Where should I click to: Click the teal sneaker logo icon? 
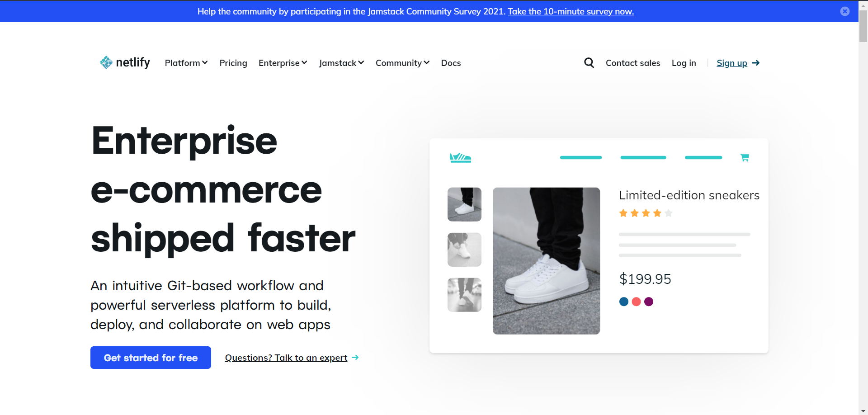(460, 157)
